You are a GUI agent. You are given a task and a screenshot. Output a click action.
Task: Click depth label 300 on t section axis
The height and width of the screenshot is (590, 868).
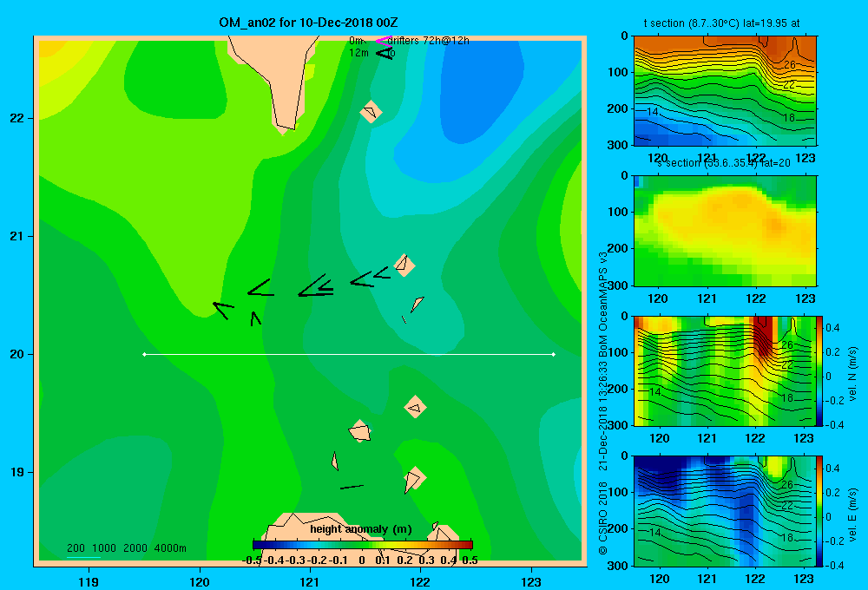point(618,145)
